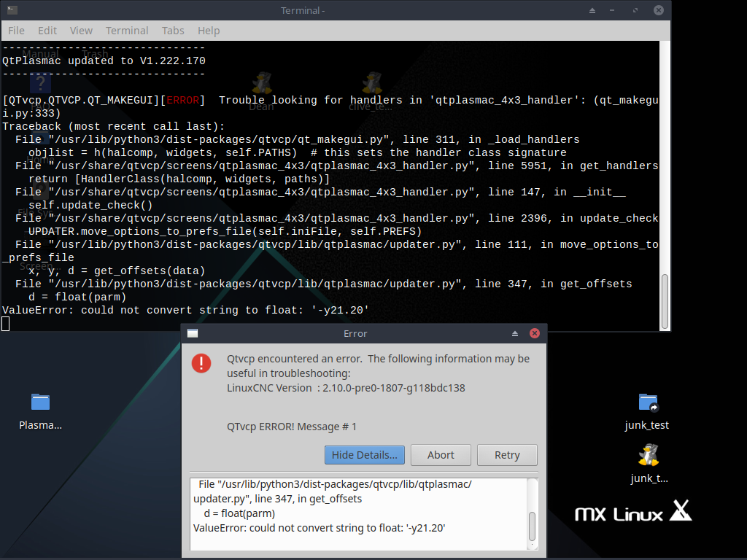The height and width of the screenshot is (560, 747).
Task: Open the Edit menu in Terminal
Action: pyautogui.click(x=47, y=31)
